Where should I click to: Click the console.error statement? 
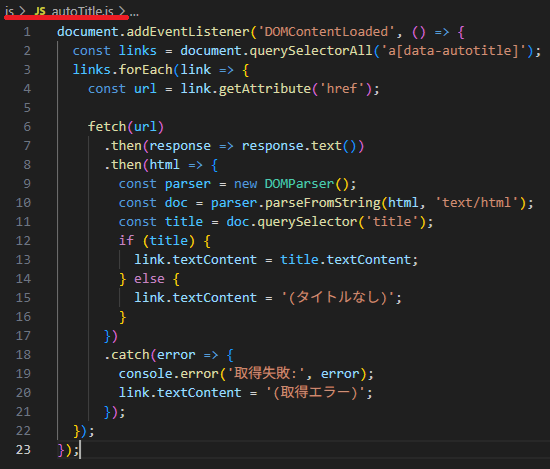tap(246, 374)
